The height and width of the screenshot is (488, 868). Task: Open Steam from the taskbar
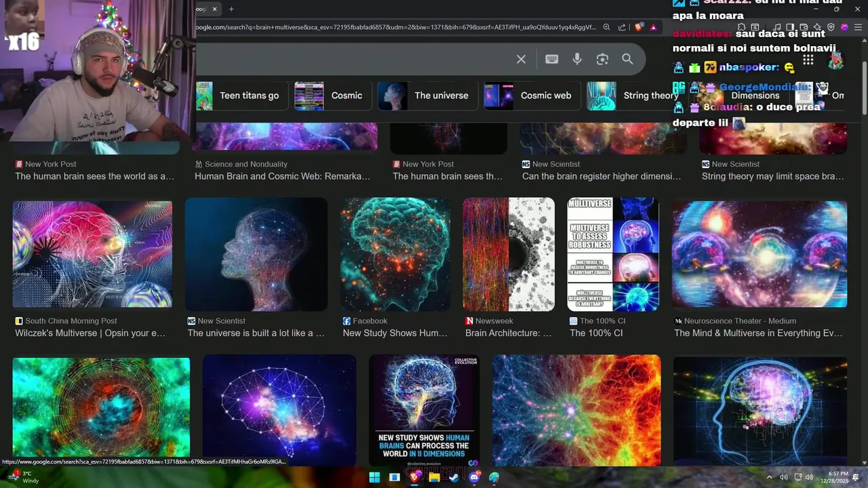pos(454,477)
